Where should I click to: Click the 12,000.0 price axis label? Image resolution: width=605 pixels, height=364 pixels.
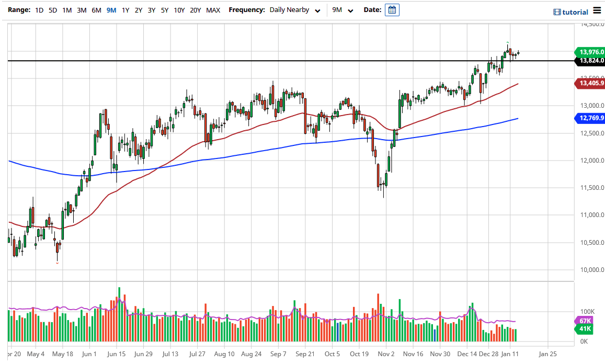[592, 161]
